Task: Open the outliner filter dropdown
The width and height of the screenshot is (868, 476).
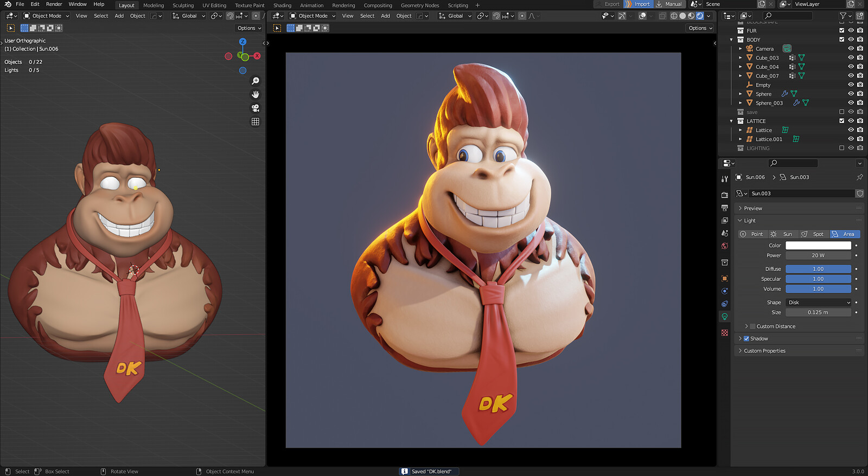Action: tap(845, 16)
